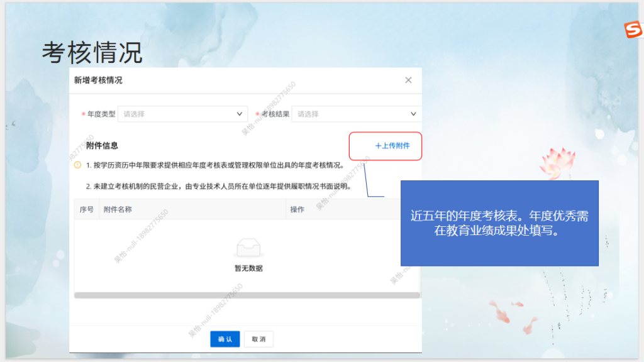
Task: Select the 附件名称 column header
Action: click(118, 209)
